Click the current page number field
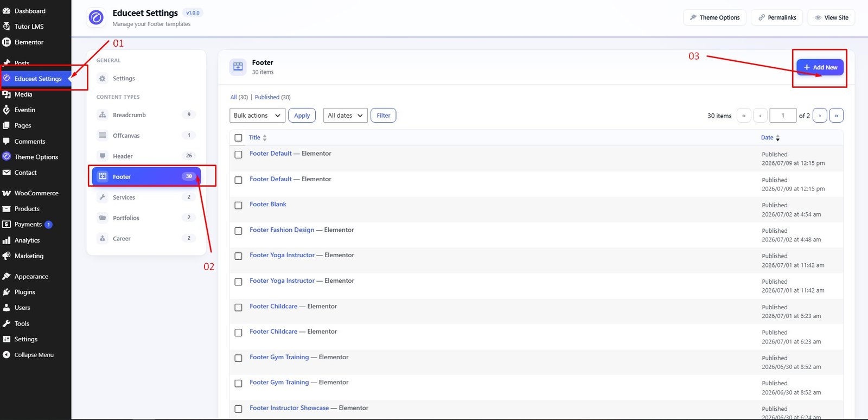 click(783, 116)
